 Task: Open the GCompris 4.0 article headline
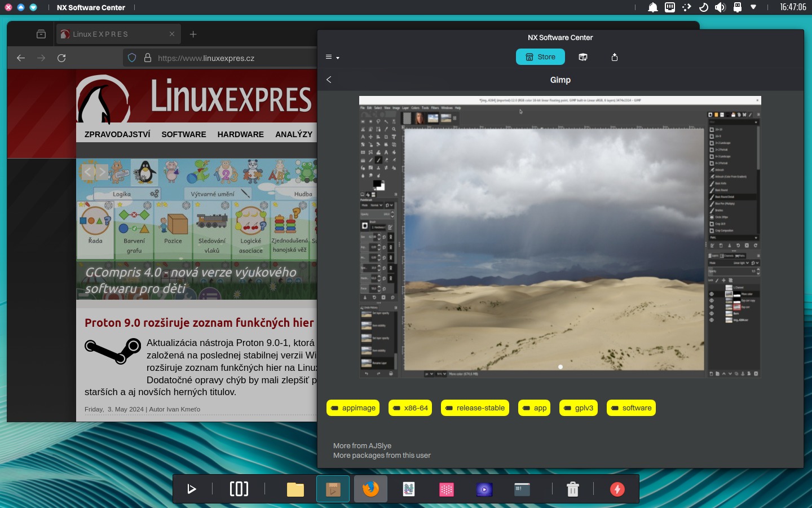[191, 281]
